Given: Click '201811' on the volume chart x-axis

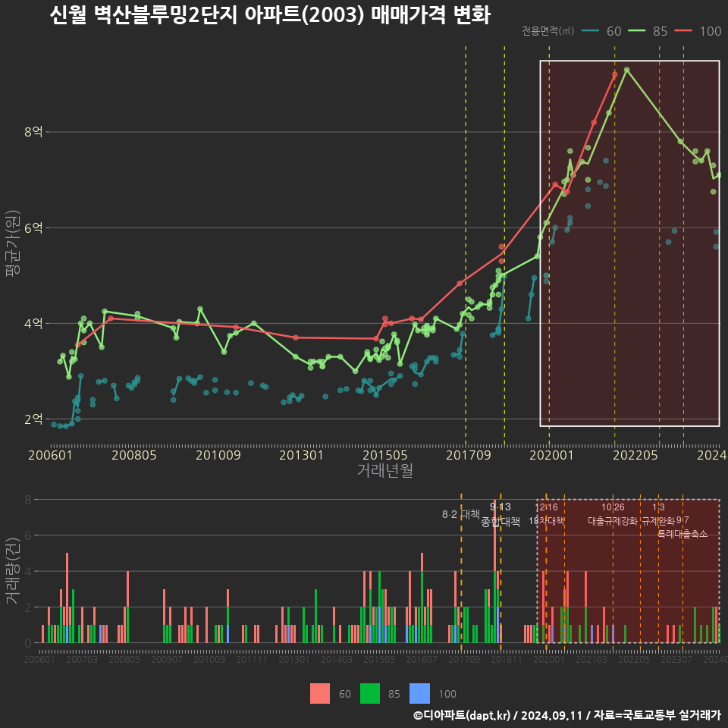Looking at the screenshot, I should tap(507, 659).
